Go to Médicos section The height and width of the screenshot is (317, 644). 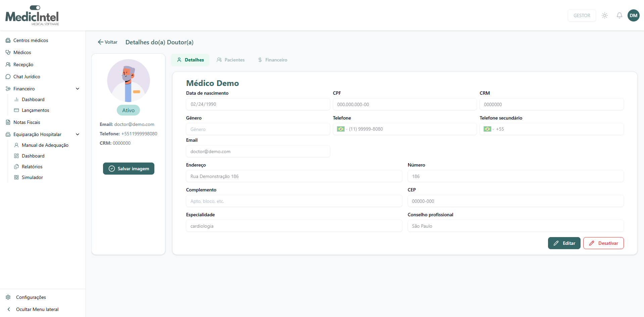click(x=22, y=52)
